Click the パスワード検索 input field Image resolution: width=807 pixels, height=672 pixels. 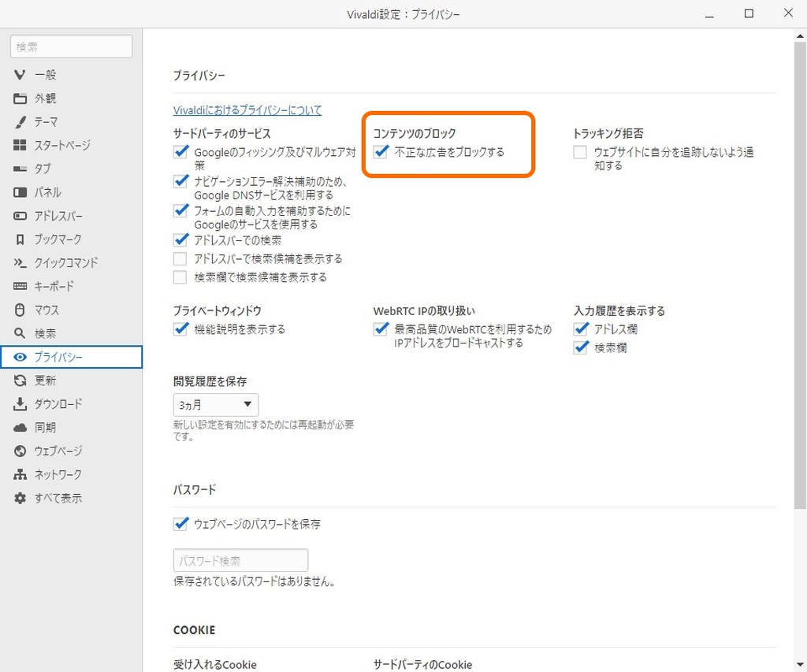click(x=240, y=560)
